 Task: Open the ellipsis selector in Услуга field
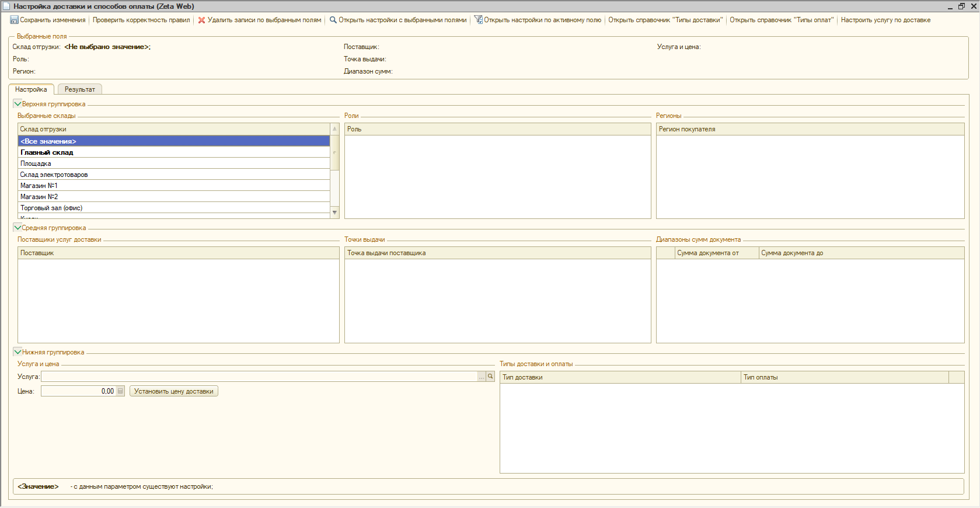[482, 377]
